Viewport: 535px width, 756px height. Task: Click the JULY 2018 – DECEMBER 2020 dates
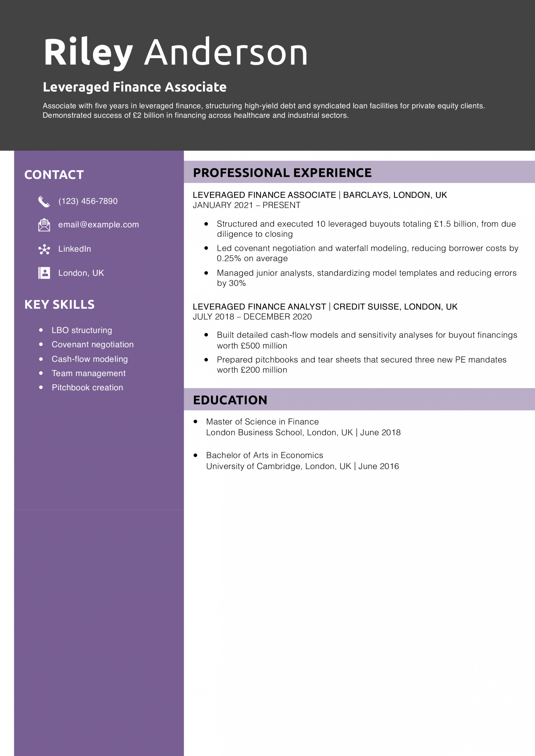coord(252,317)
